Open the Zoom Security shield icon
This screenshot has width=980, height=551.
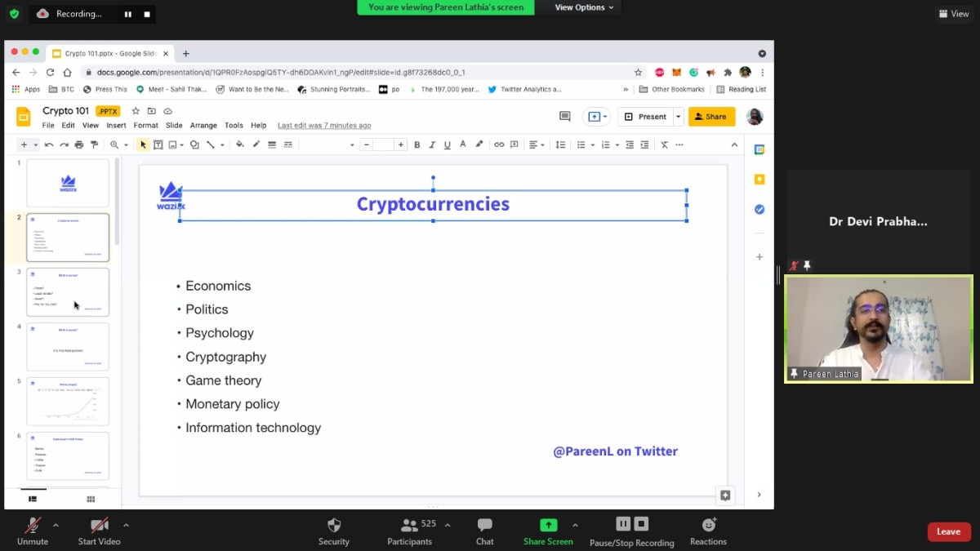[x=333, y=526]
